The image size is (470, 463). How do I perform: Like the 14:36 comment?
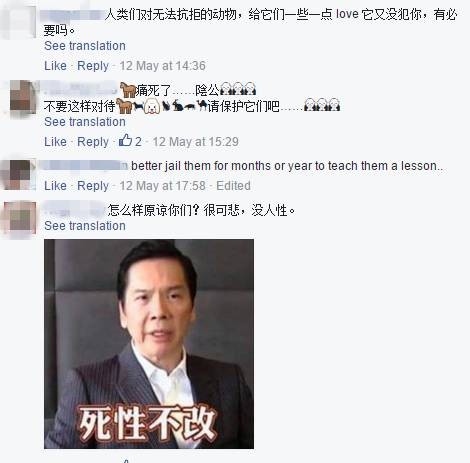(55, 66)
